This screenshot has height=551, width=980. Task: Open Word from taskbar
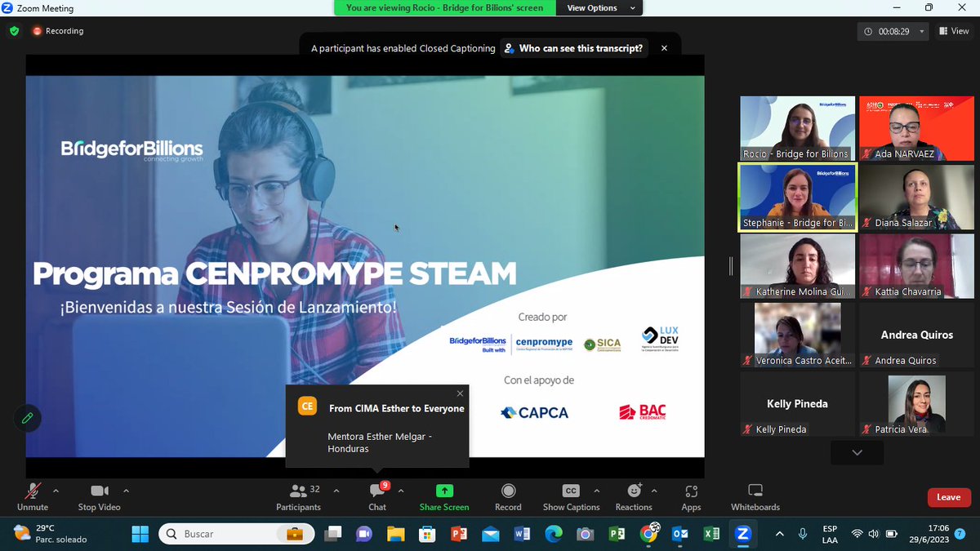click(x=522, y=534)
